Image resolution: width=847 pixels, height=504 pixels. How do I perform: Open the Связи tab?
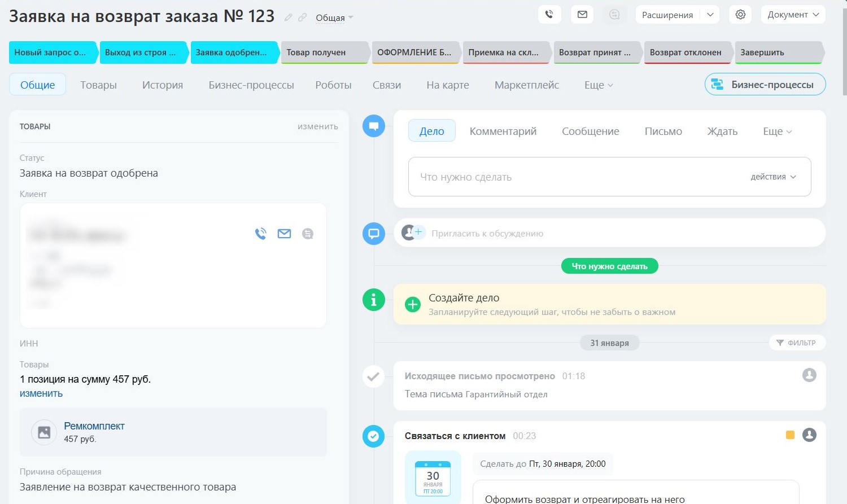pos(387,85)
